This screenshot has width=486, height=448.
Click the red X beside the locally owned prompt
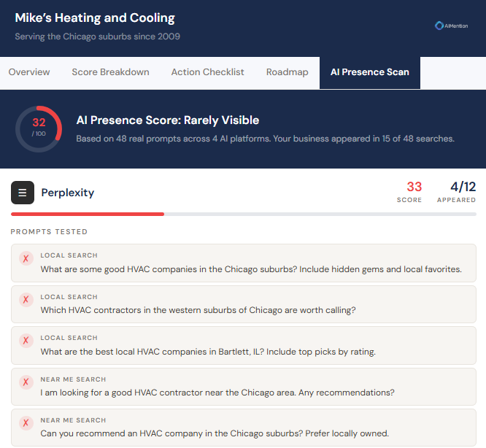(x=26, y=423)
